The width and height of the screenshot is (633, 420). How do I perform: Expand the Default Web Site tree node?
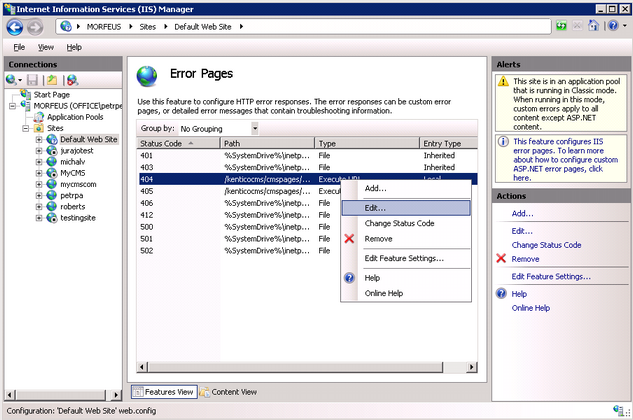coord(39,140)
